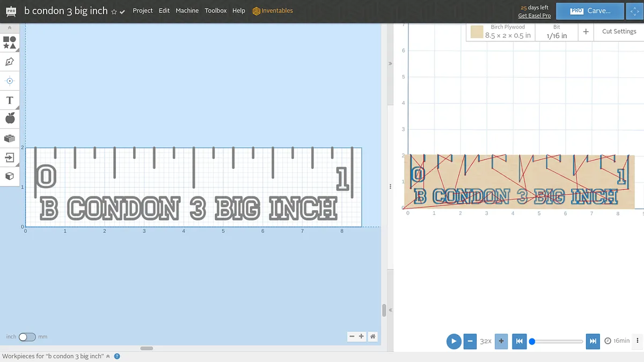This screenshot has width=644, height=362.
Task: Select the Text tool
Action: (10, 100)
